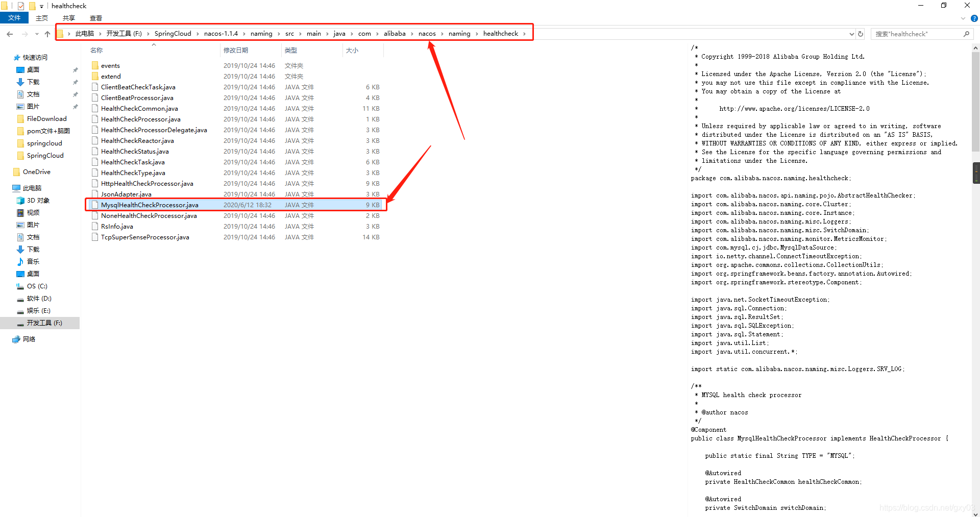The width and height of the screenshot is (980, 517).
Task: Open 快速访问 in navigation pane
Action: 35,58
